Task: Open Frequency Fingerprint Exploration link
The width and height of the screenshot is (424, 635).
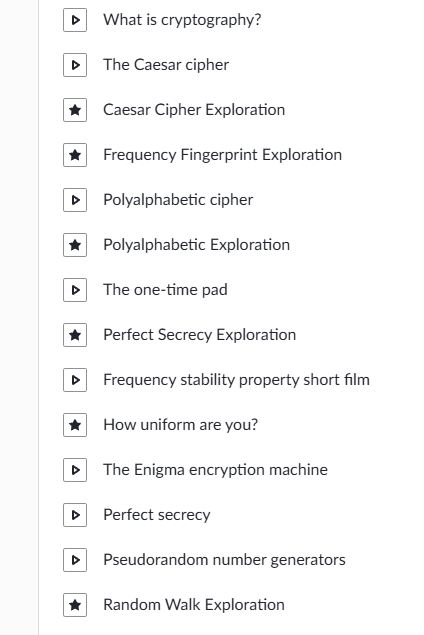Action: (222, 155)
